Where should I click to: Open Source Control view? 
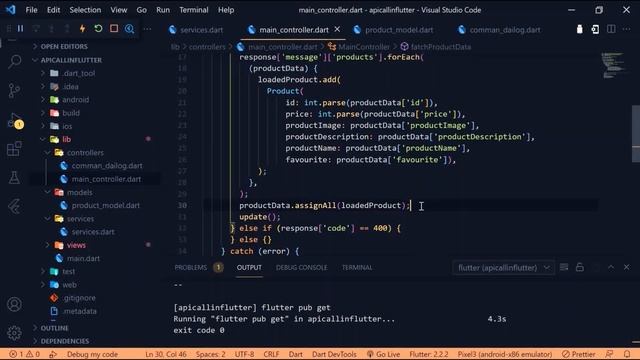15,91
